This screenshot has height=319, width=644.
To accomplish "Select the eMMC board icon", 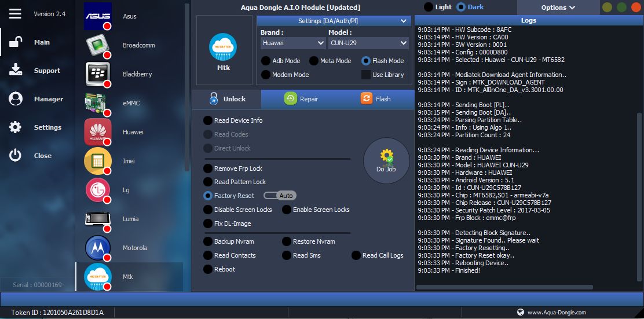I will (98, 104).
